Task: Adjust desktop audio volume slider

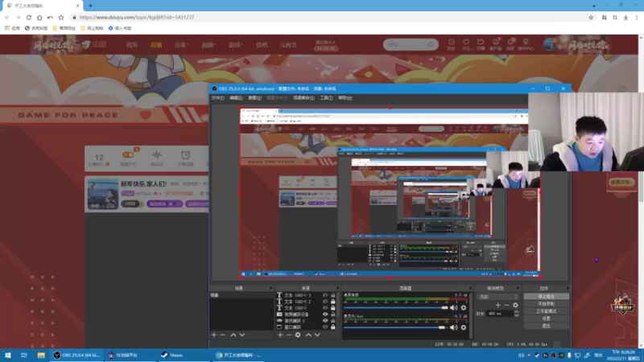Action: click(x=396, y=307)
